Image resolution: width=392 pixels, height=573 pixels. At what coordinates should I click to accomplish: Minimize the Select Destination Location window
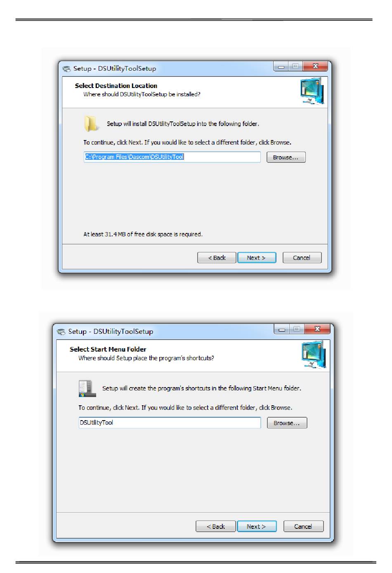coord(281,67)
